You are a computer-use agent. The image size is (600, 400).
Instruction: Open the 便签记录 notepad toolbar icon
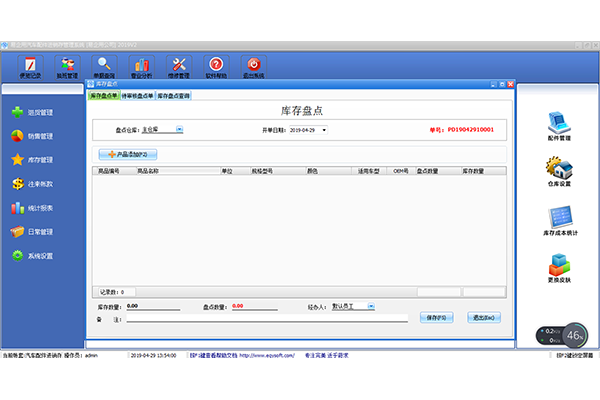point(30,67)
